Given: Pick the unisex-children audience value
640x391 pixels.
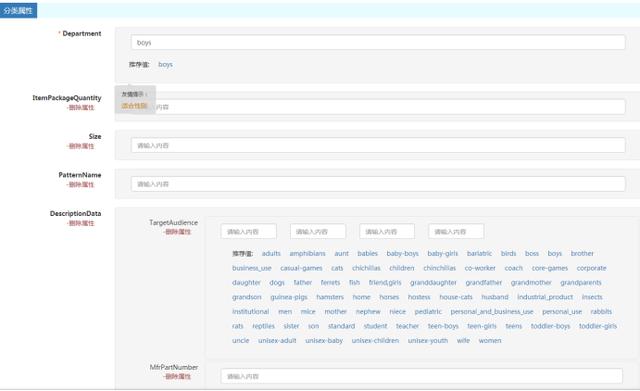Looking at the screenshot, I should click(x=375, y=340).
